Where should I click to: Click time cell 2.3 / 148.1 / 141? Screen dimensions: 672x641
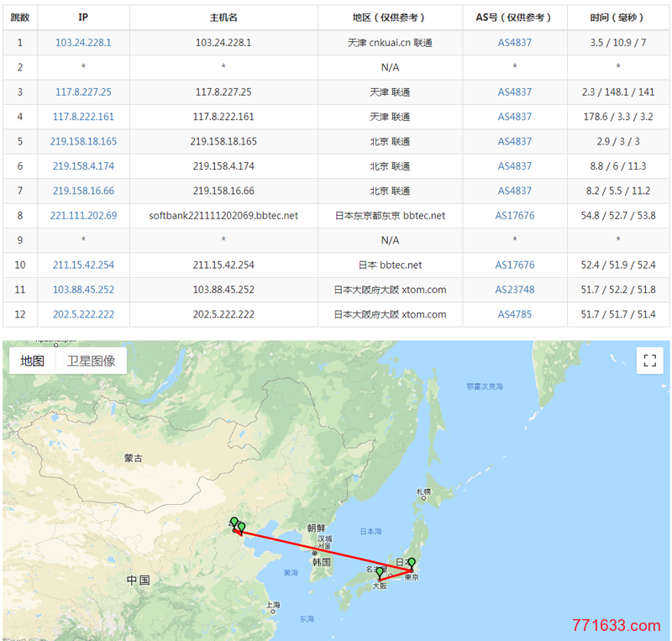[618, 92]
